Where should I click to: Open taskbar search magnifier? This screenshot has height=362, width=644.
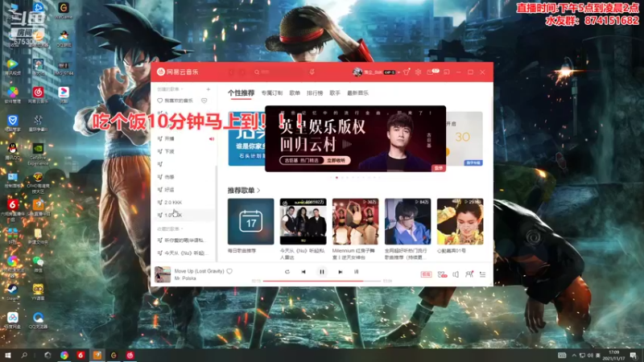tap(24, 356)
